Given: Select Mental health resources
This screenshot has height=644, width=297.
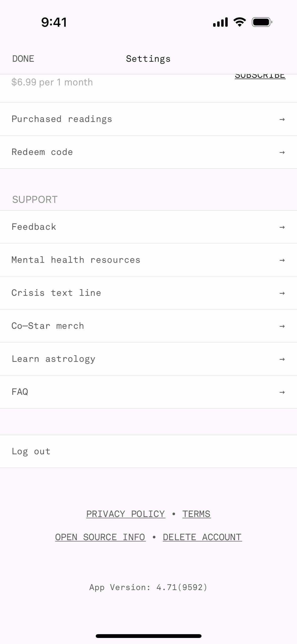Looking at the screenshot, I should point(76,260).
